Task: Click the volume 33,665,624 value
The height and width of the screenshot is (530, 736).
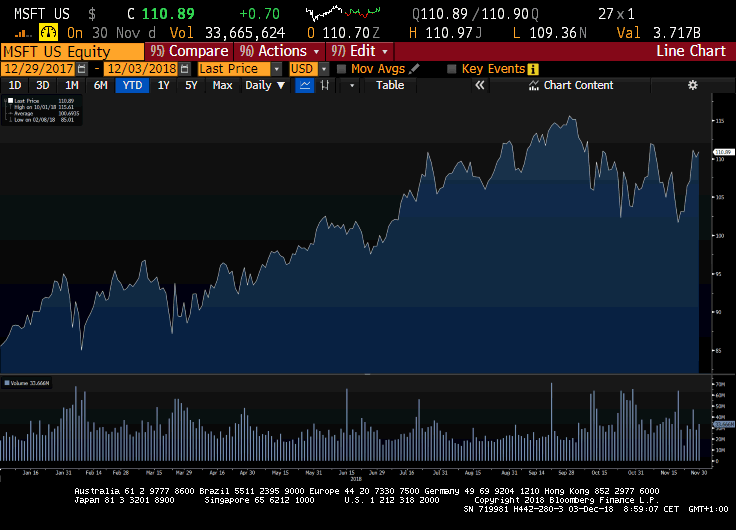Action: coord(245,33)
